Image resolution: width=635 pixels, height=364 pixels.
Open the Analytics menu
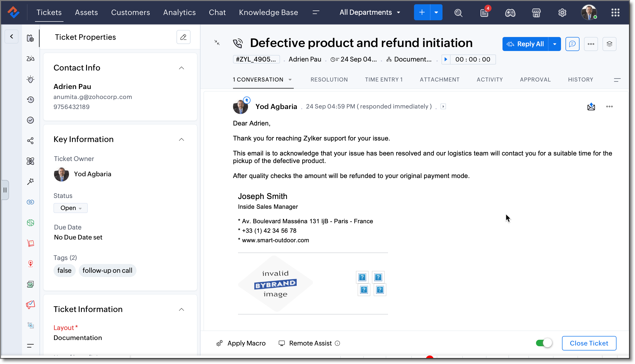pyautogui.click(x=179, y=12)
